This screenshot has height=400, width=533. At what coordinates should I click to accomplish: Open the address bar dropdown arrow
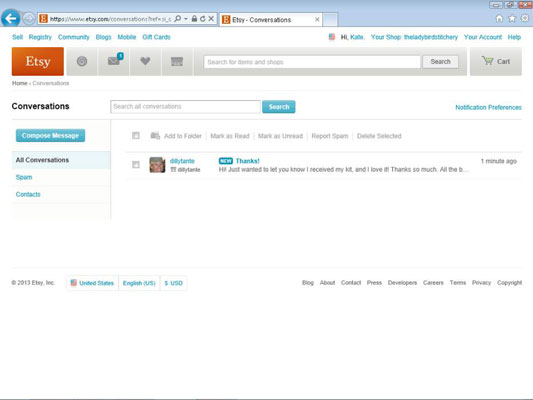pyautogui.click(x=186, y=19)
